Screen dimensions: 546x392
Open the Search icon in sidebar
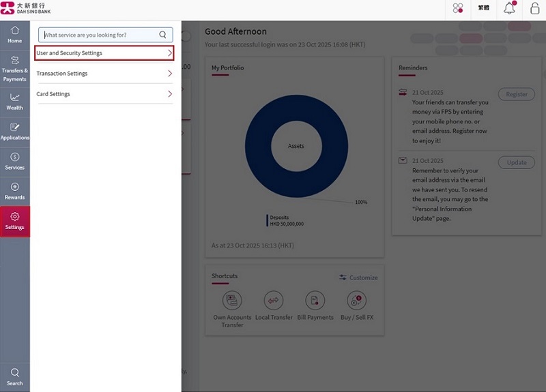pyautogui.click(x=14, y=376)
